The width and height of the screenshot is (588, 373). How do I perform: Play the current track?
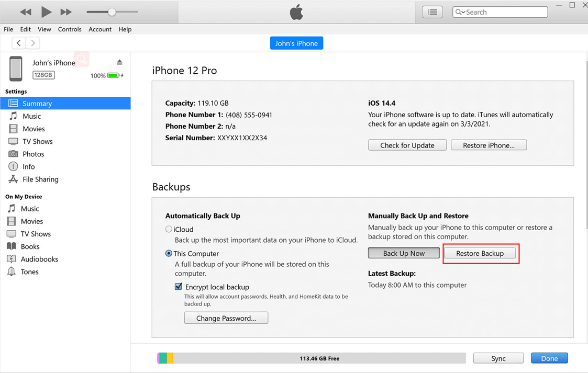pos(46,12)
